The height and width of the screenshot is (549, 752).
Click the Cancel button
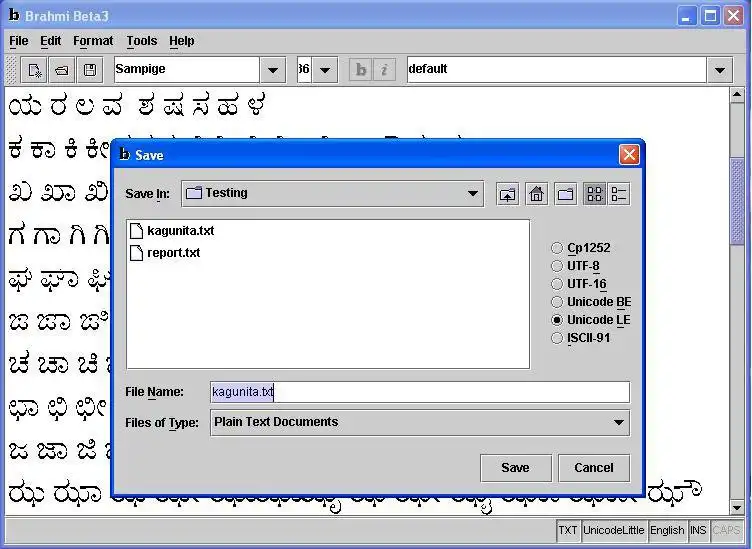[594, 468]
